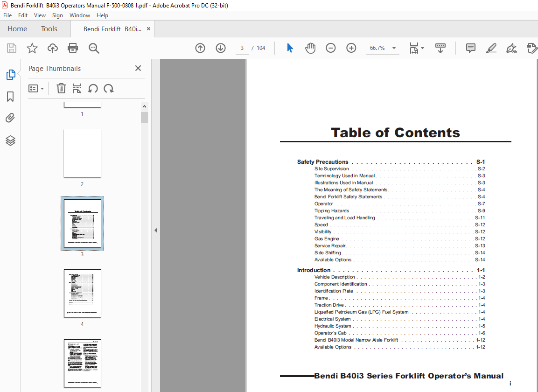Open the stamp tool icon
The width and height of the screenshot is (538, 392).
(x=532, y=48)
